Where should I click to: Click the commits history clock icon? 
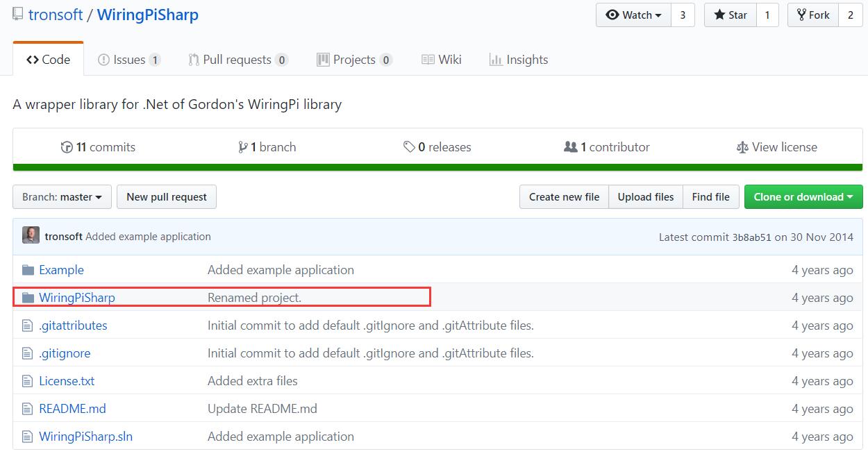click(67, 147)
